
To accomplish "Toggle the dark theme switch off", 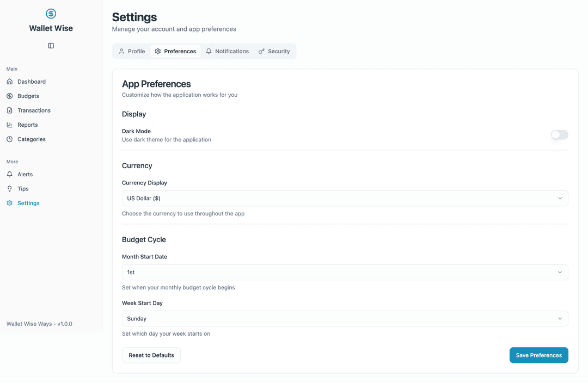I will coord(559,134).
